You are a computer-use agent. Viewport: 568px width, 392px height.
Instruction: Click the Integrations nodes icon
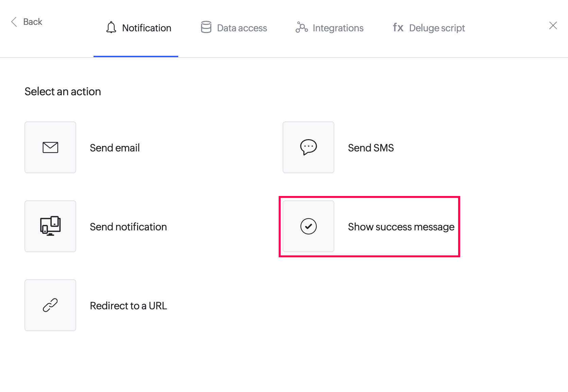(302, 27)
